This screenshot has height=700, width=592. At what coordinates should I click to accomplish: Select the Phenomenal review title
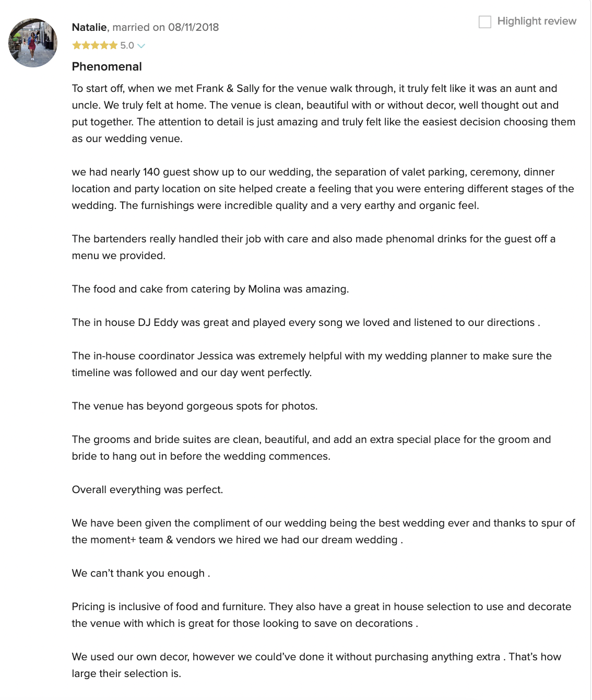click(107, 66)
